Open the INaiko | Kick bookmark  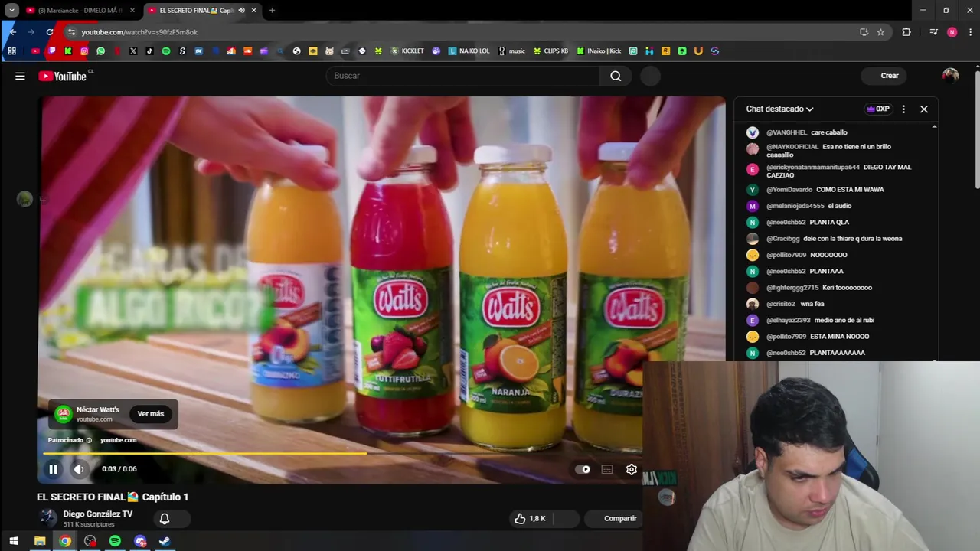(x=599, y=51)
